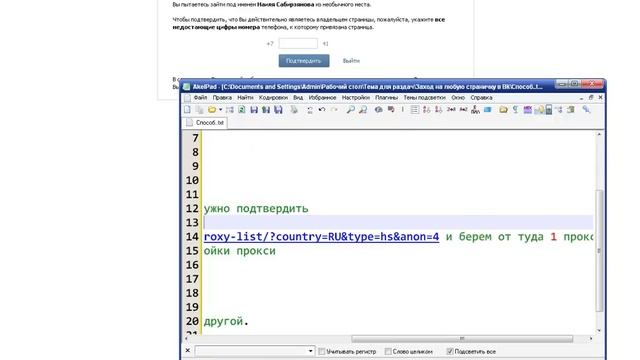Click the Redo arrow icon
This screenshot has height=360, width=640.
click(x=334, y=110)
